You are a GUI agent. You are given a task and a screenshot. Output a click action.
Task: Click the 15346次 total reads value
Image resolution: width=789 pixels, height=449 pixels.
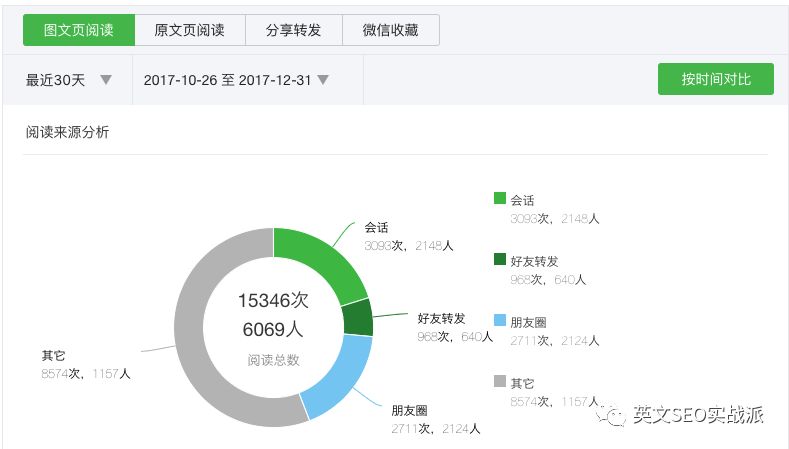[273, 301]
